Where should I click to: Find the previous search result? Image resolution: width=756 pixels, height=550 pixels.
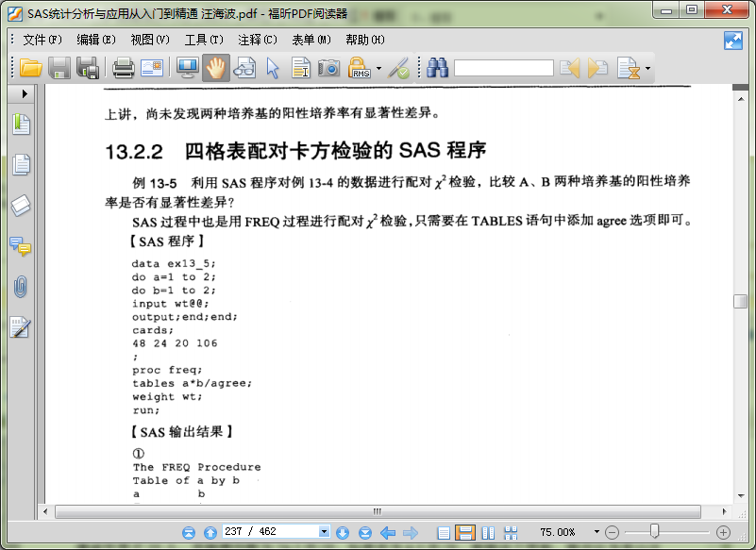click(x=569, y=68)
